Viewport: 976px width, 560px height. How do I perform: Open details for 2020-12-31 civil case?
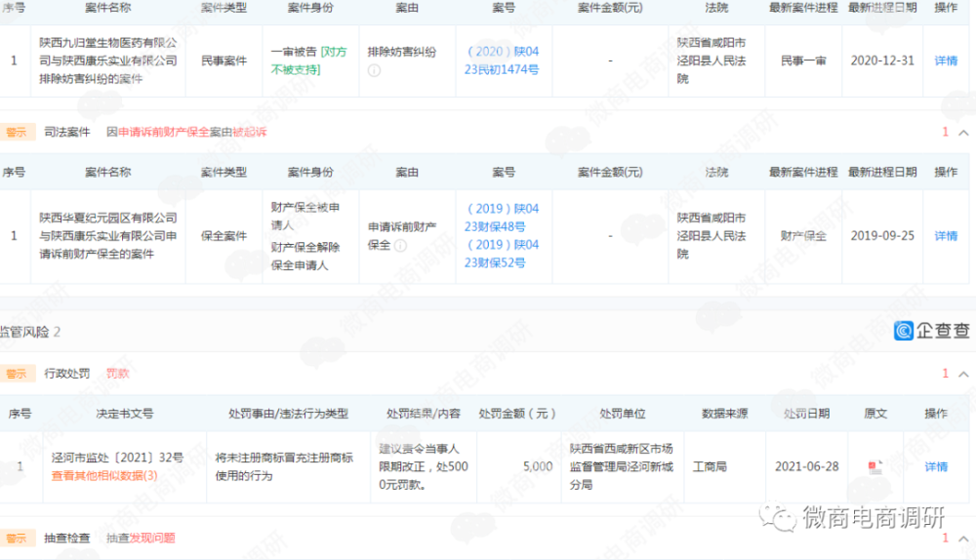click(946, 60)
